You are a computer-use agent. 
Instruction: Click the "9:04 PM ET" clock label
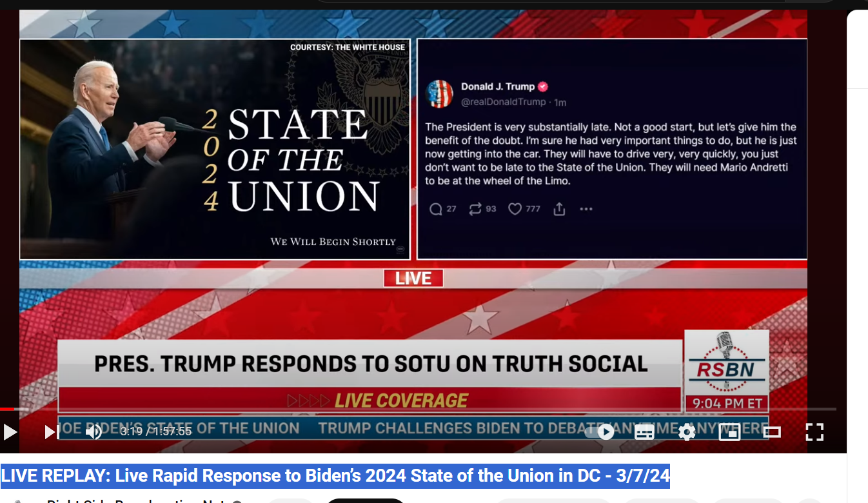click(x=727, y=404)
